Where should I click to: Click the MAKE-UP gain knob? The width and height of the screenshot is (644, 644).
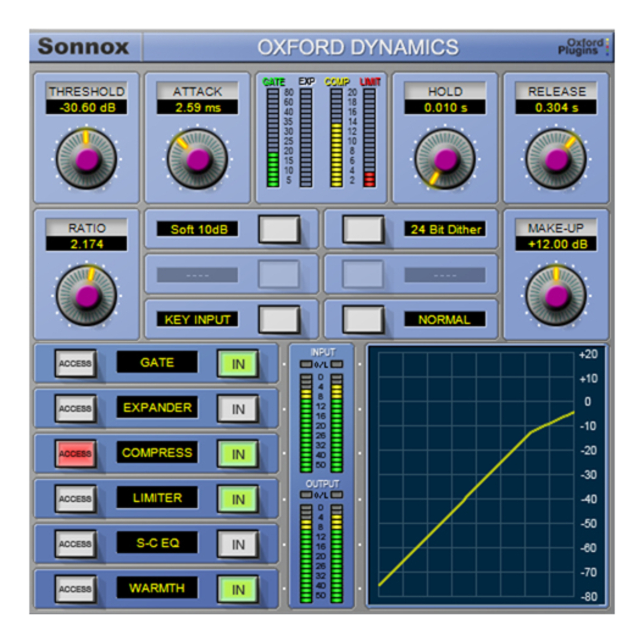click(557, 295)
